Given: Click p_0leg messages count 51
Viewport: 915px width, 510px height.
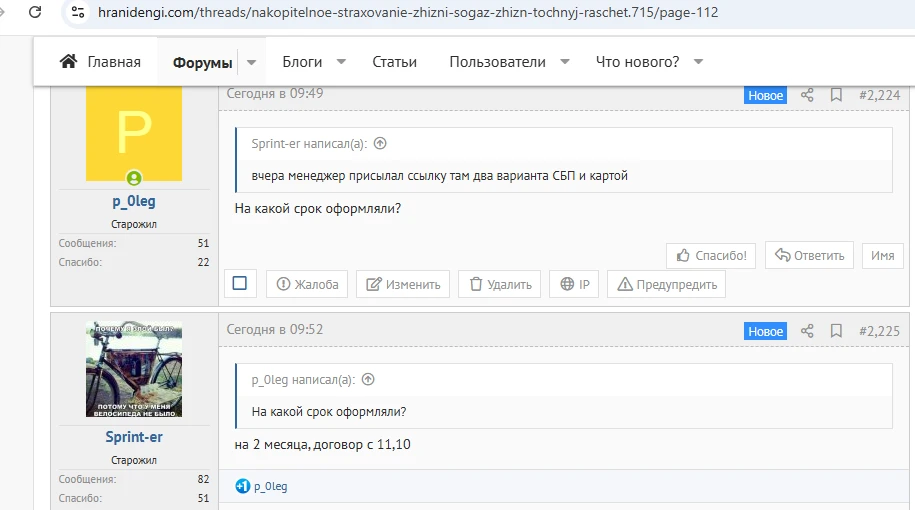Looking at the screenshot, I should tap(203, 243).
